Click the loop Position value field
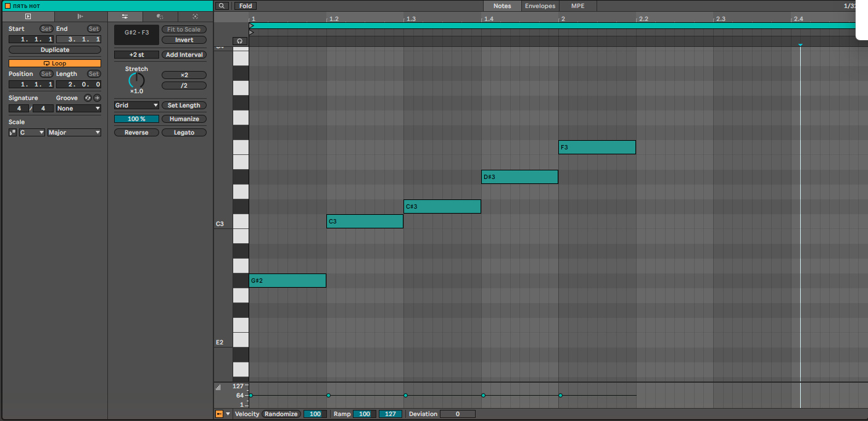 (31, 85)
